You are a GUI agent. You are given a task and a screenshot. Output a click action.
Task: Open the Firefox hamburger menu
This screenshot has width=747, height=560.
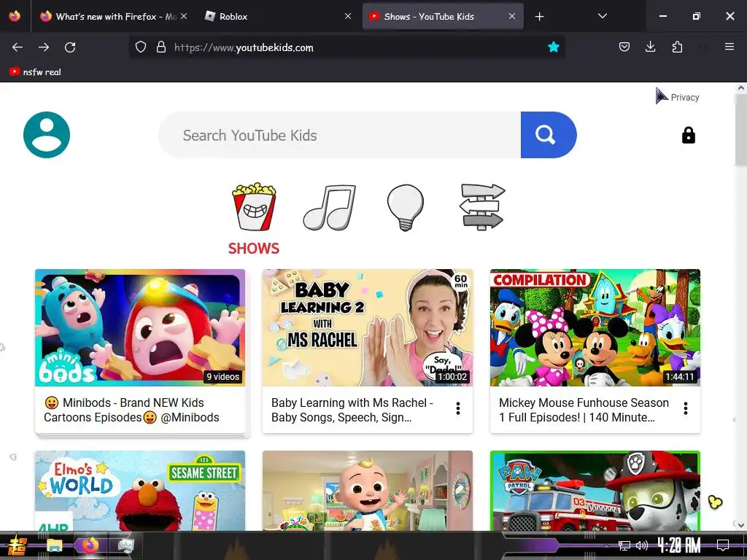[729, 47]
